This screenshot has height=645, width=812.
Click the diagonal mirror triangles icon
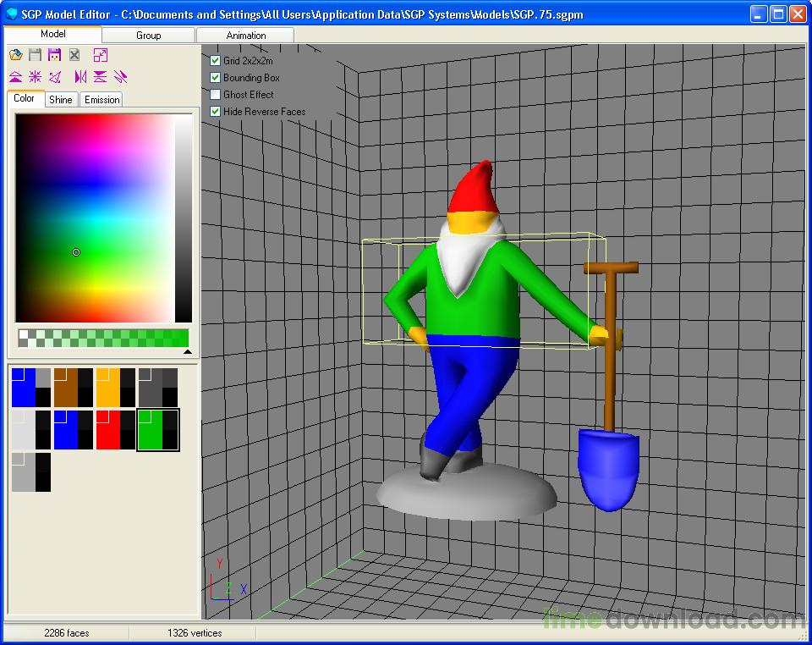(120, 77)
